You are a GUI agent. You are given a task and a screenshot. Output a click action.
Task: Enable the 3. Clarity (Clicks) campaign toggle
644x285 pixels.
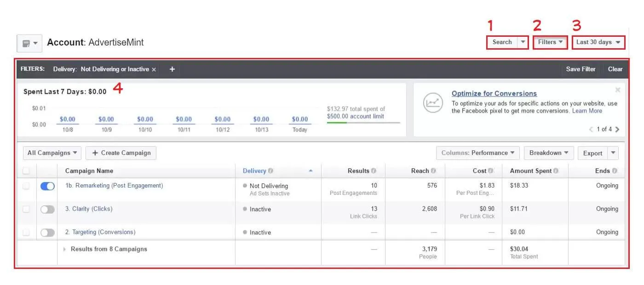click(47, 209)
